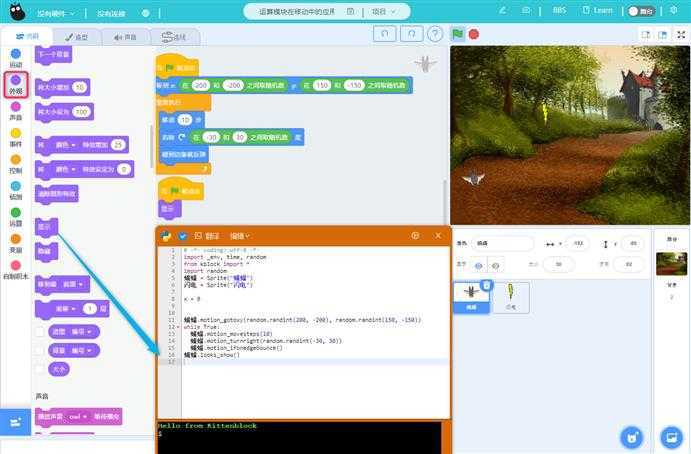Tick the costume number reporter checkbox
Screen dimensions: 691x454
40,332
